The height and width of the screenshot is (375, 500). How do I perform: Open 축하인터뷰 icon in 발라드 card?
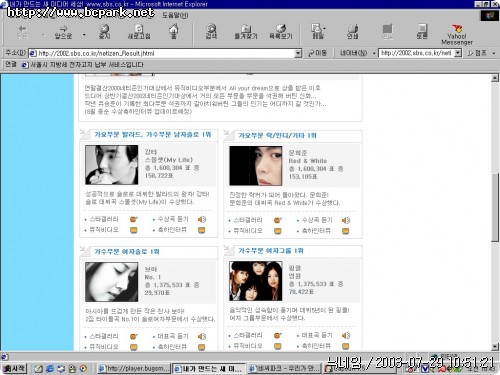tap(201, 230)
